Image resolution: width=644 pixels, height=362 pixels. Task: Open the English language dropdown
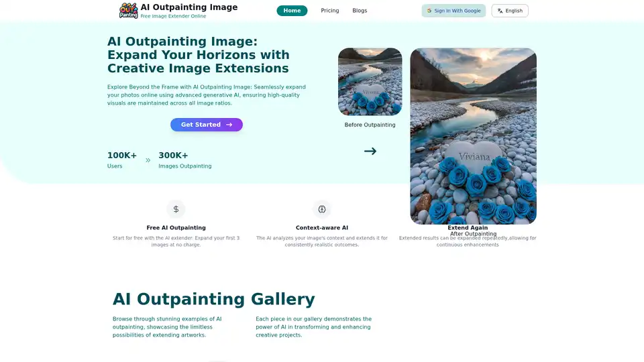pos(510,11)
